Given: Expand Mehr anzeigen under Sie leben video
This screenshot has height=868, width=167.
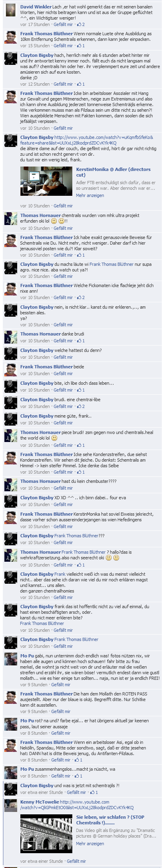Looking at the screenshot, I should click(x=90, y=843).
